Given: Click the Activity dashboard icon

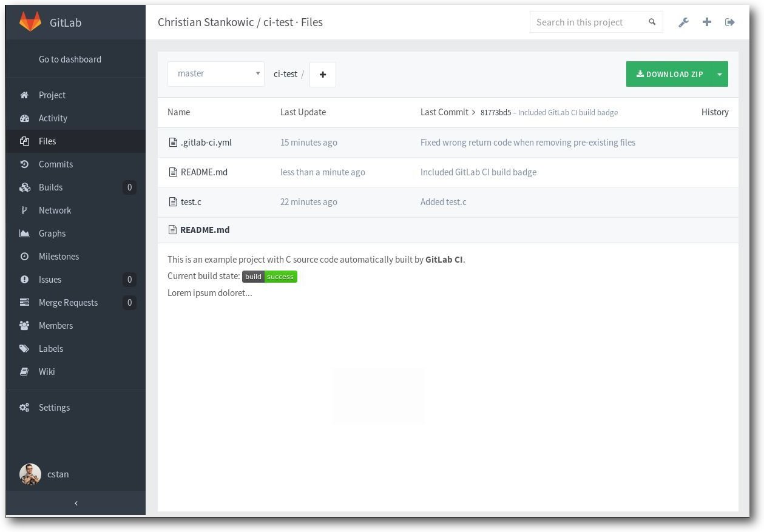Looking at the screenshot, I should coord(24,118).
